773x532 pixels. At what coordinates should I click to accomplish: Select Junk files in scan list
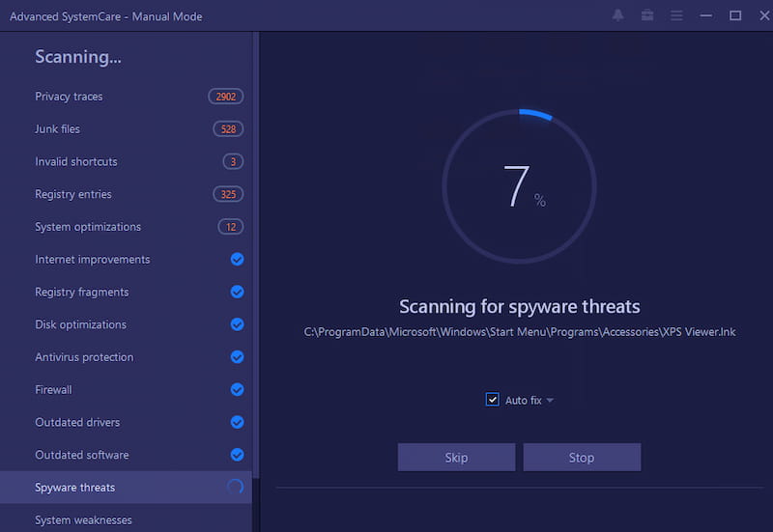coord(126,129)
